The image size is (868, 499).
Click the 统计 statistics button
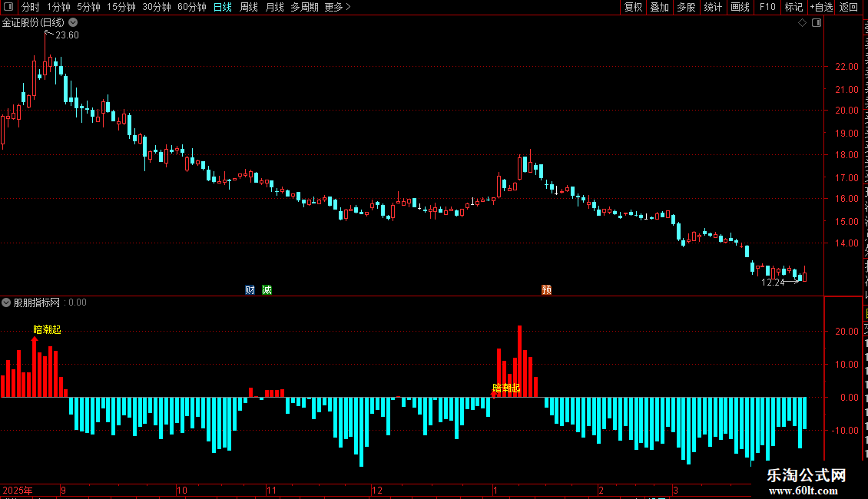[712, 7]
